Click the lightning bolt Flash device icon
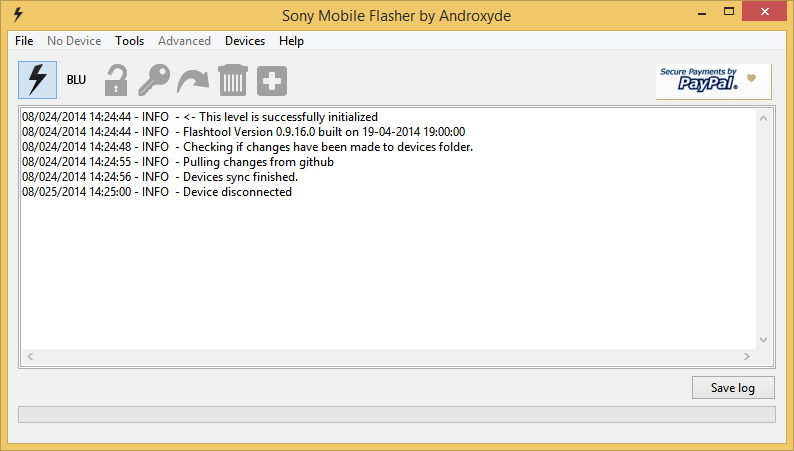The height and width of the screenshot is (451, 794). click(x=37, y=80)
